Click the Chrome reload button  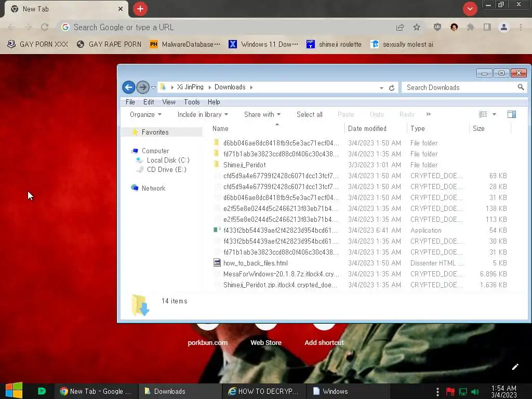tap(45, 27)
